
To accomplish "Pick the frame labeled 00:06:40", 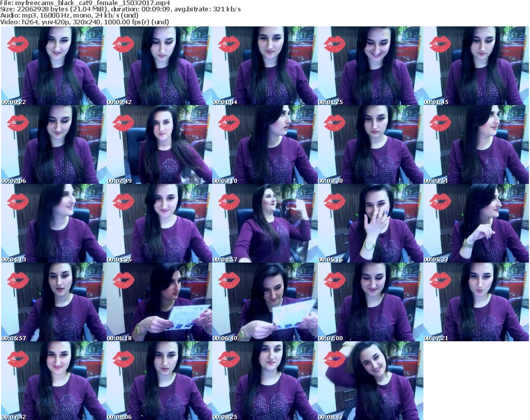I will click(x=264, y=302).
